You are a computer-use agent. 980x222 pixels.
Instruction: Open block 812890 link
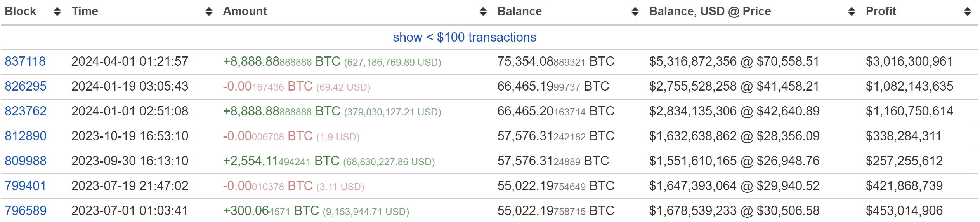(26, 136)
